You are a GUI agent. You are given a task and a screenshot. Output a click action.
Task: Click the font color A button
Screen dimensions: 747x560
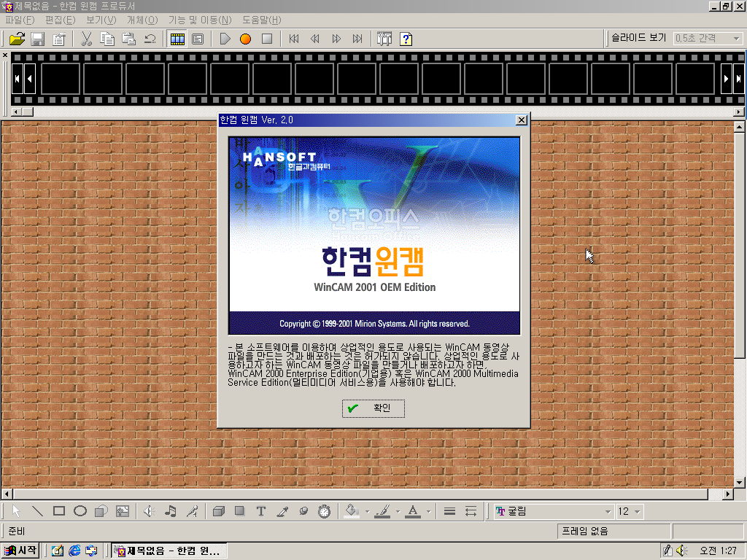coord(413,511)
